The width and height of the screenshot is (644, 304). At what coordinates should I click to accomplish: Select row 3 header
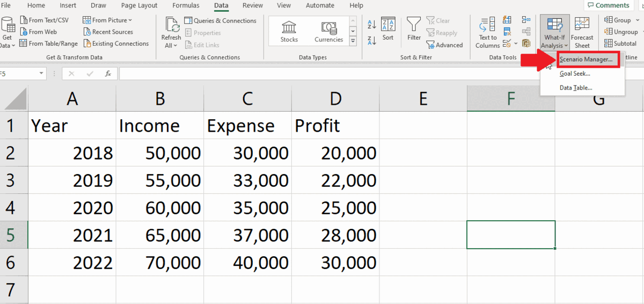point(13,180)
